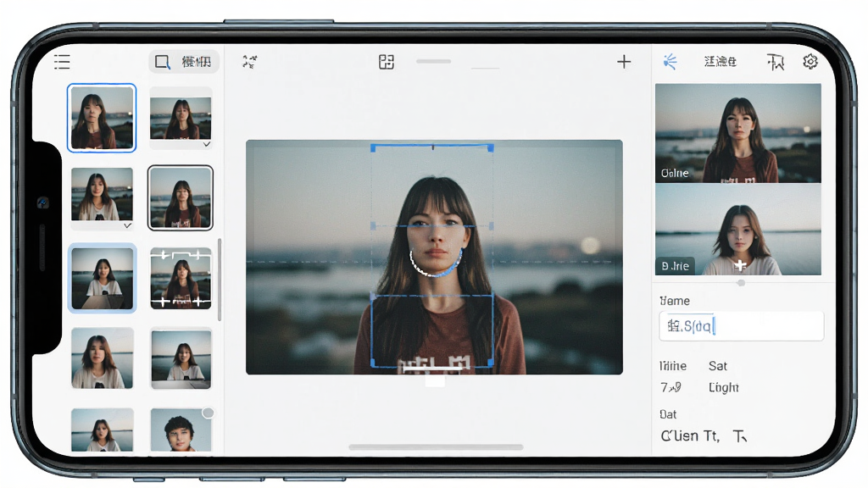Open the grid layout icon above the canvas
Viewport: 868px width, 488px height.
(x=387, y=61)
